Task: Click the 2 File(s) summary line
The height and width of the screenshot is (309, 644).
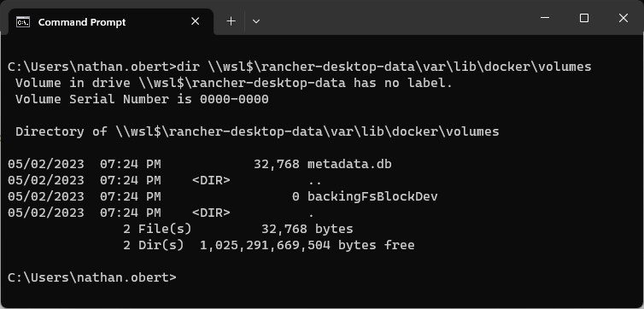Action: (237, 229)
